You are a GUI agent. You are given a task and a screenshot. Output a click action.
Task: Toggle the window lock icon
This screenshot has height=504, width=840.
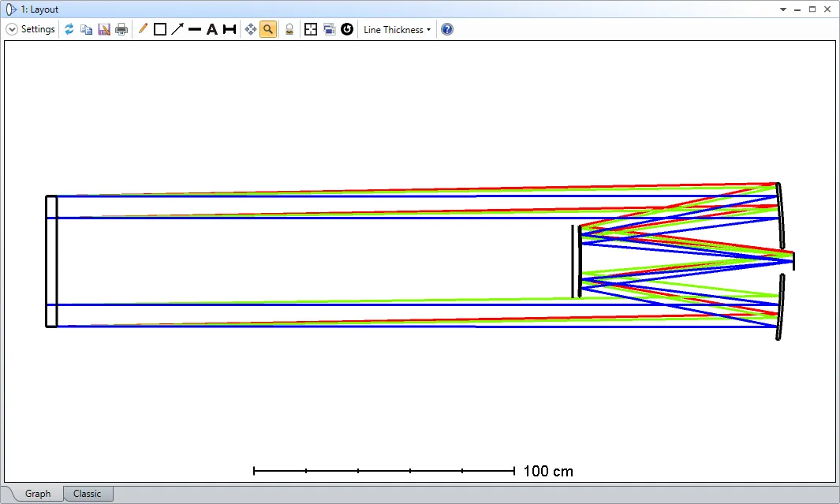click(x=289, y=29)
